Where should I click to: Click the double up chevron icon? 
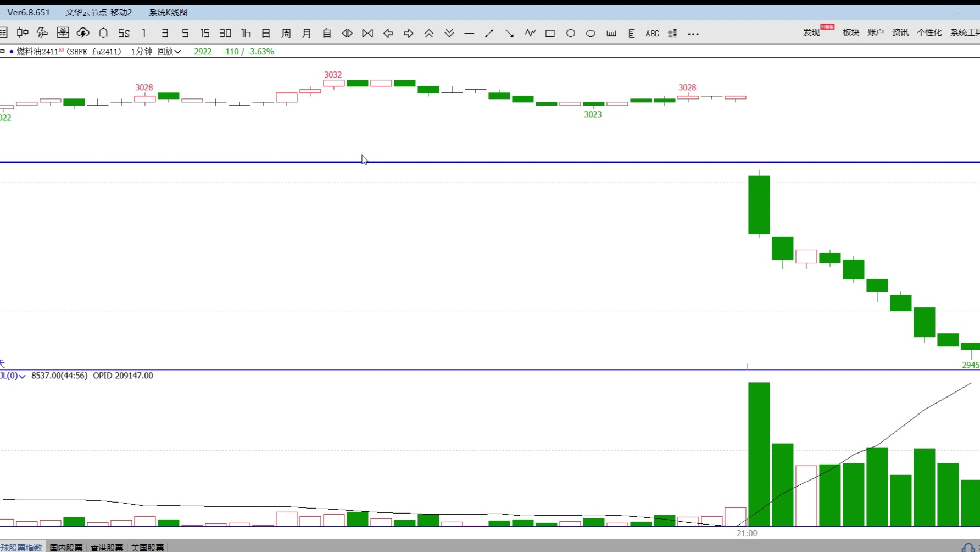429,33
